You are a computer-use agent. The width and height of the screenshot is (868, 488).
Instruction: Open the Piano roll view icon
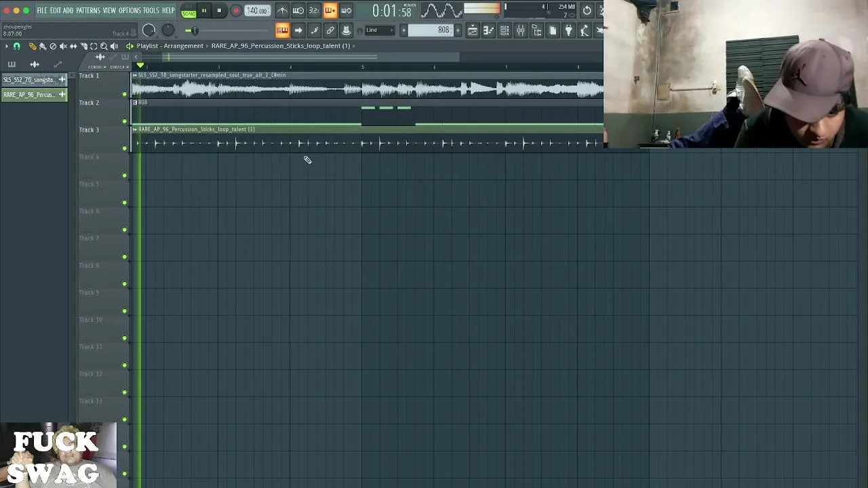[x=488, y=30]
